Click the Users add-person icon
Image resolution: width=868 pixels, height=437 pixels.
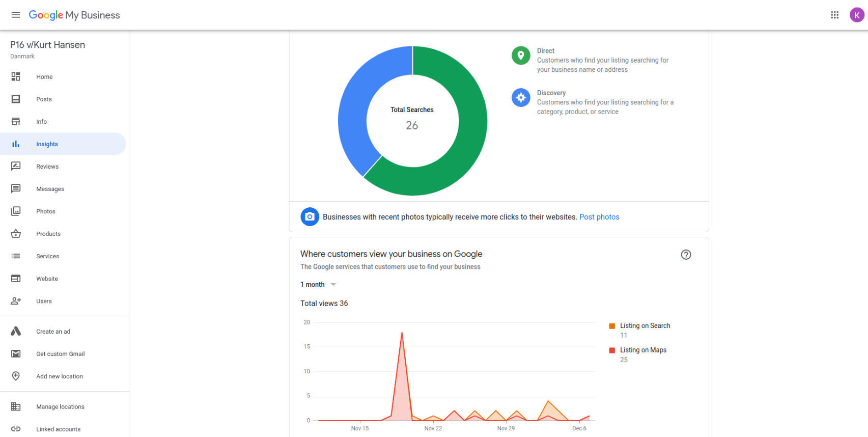tap(16, 301)
